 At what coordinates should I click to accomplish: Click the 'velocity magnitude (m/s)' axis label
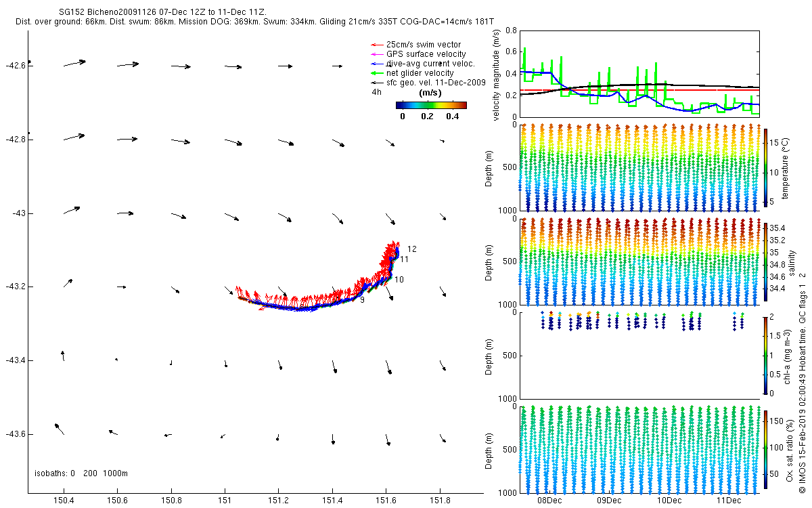click(497, 76)
